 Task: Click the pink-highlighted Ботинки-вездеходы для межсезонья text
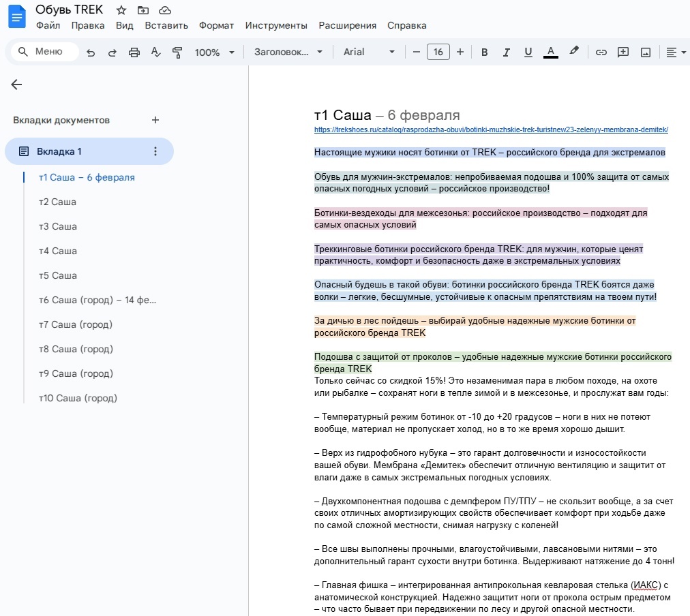[x=481, y=219]
